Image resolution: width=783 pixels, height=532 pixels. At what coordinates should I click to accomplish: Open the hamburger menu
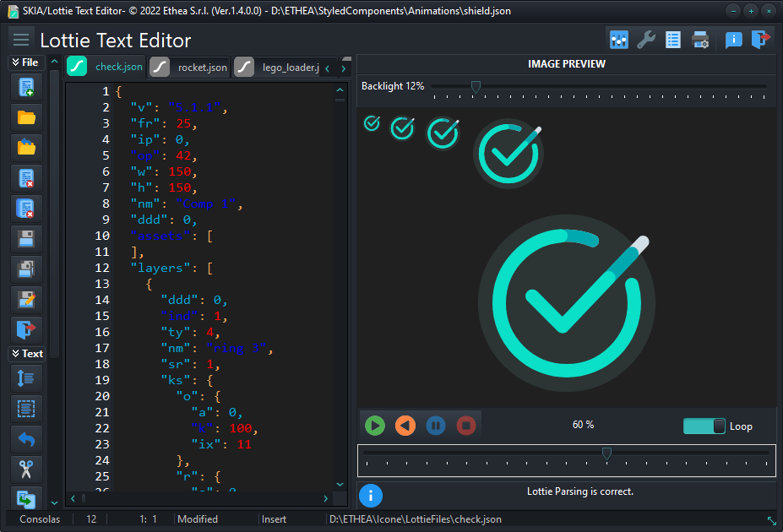coord(21,40)
